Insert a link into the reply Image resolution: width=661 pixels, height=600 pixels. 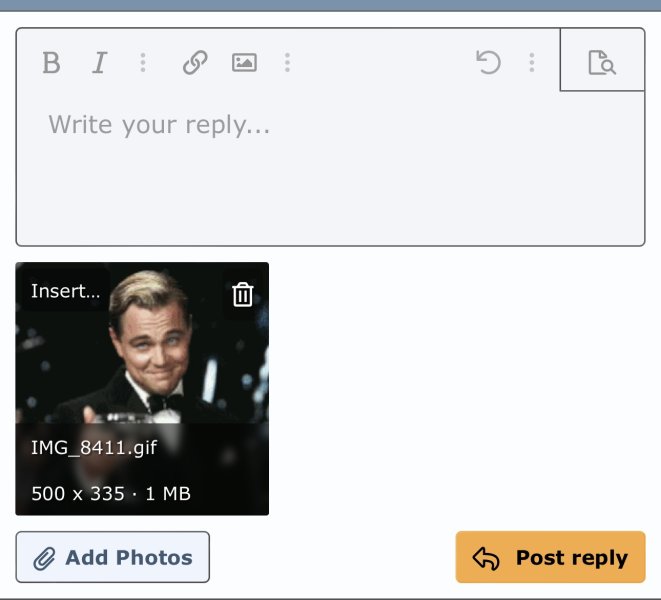click(194, 64)
